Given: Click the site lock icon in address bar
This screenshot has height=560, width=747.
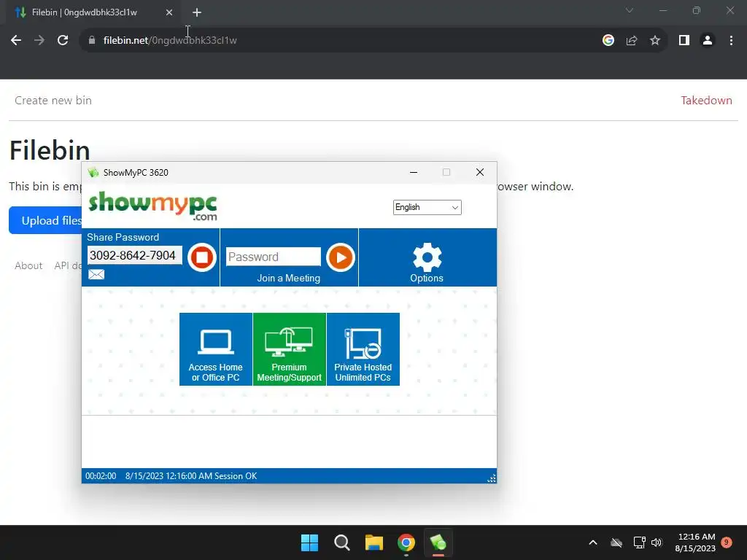Looking at the screenshot, I should pos(92,41).
